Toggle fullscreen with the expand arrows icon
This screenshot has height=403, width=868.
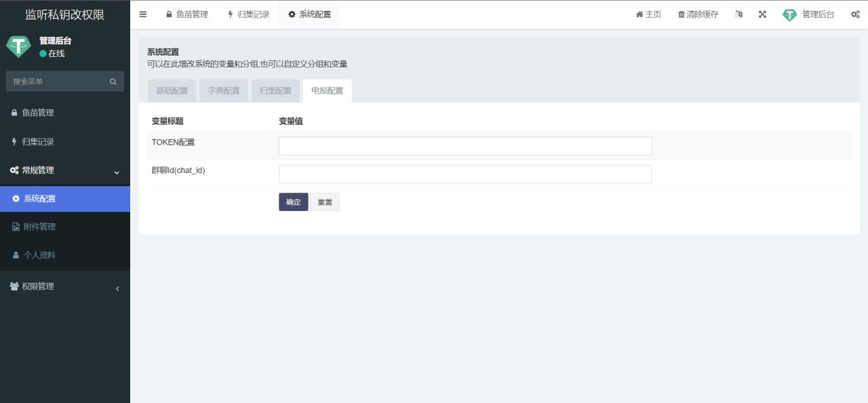(x=762, y=14)
